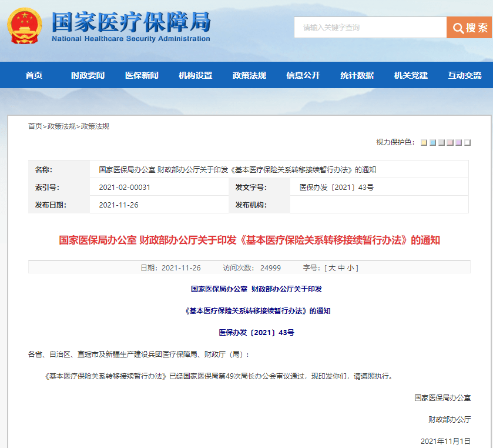493x448 pixels.
Task: Click the document number 医保办发〔2021〕43号 in the table
Action: [337, 187]
